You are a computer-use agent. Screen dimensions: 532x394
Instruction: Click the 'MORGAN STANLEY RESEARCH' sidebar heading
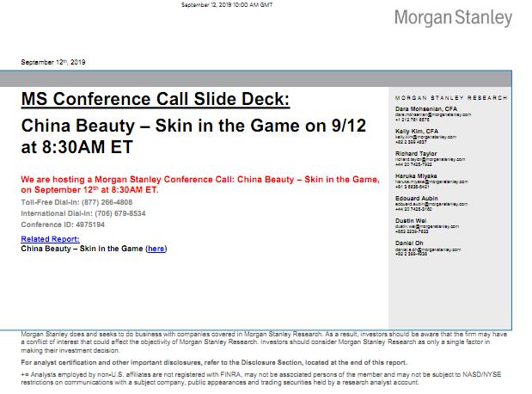[451, 98]
